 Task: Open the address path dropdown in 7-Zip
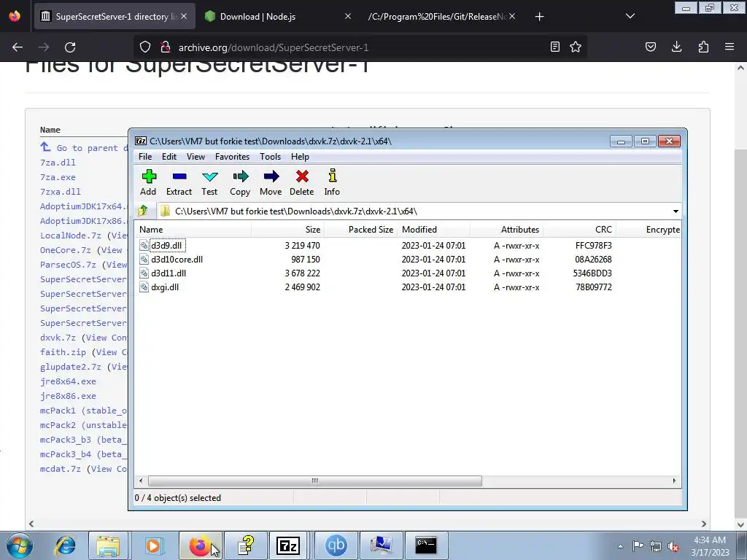pos(676,211)
